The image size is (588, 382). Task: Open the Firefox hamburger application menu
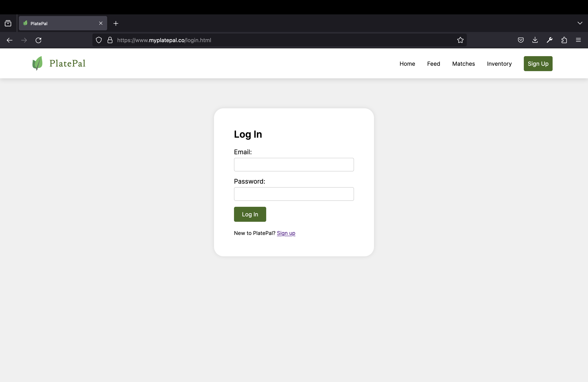tap(578, 40)
